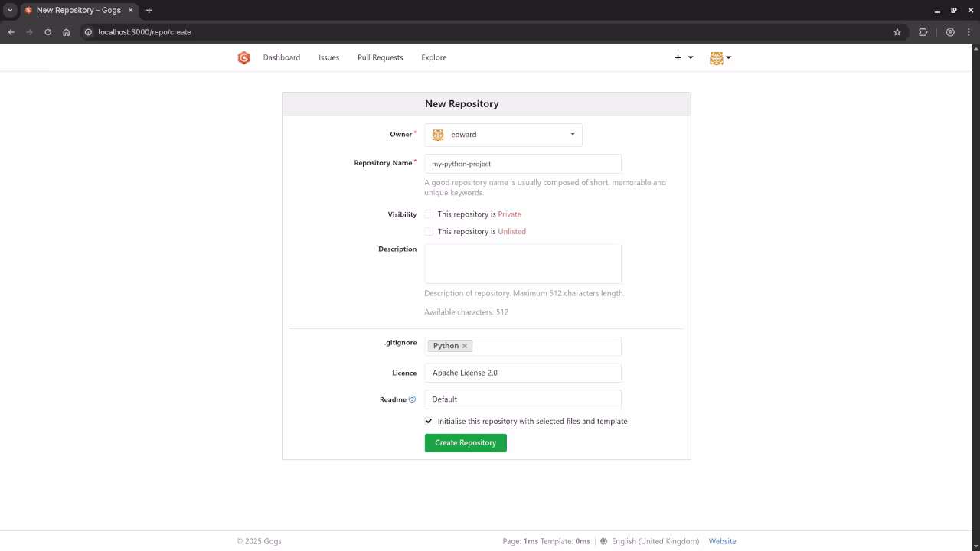
Task: Click the Gogs logo in the navbar
Action: [243, 57]
